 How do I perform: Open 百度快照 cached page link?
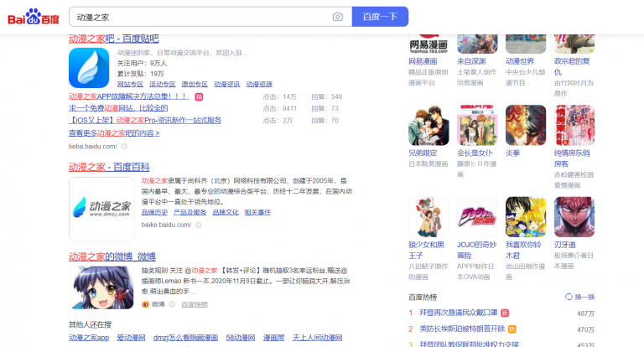tap(195, 304)
